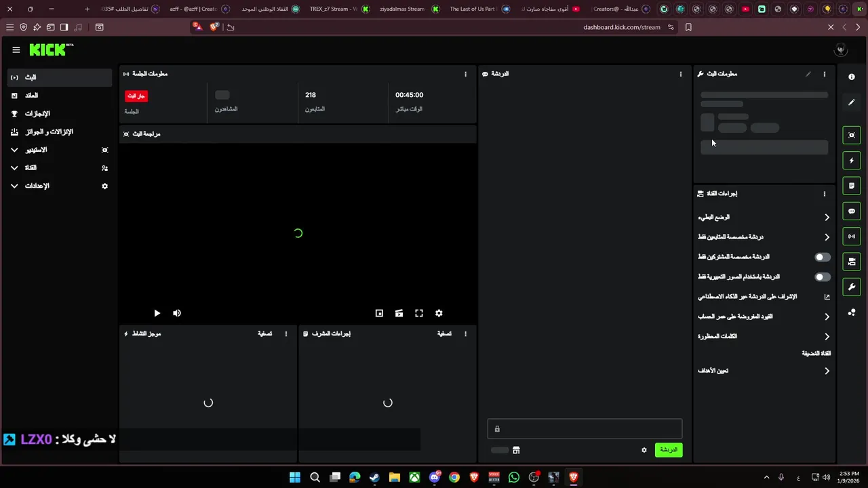Toggle moderator actions widget icon in rail
868x488 pixels.
[x=852, y=186]
